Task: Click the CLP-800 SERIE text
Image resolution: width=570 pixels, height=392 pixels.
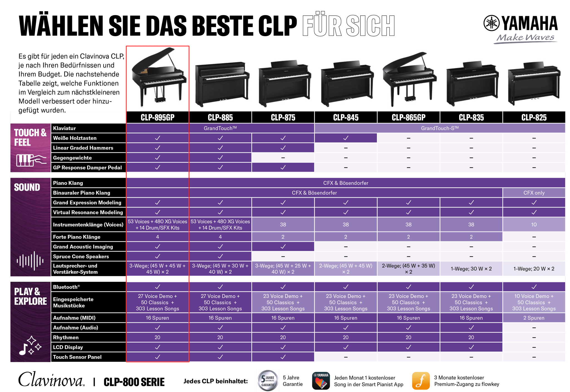Action: pyautogui.click(x=134, y=382)
